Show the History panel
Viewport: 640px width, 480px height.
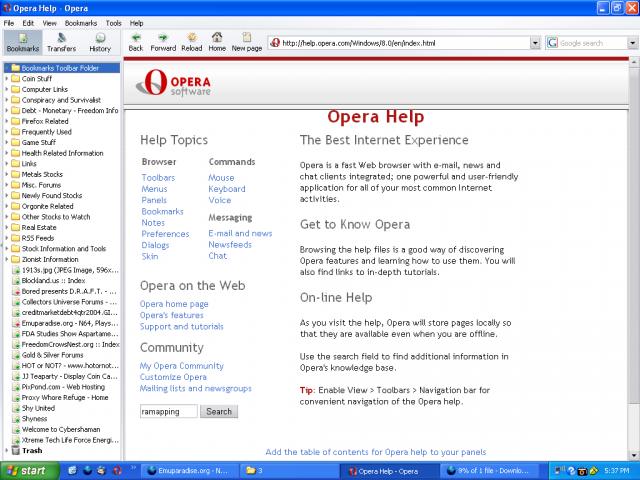pos(100,43)
